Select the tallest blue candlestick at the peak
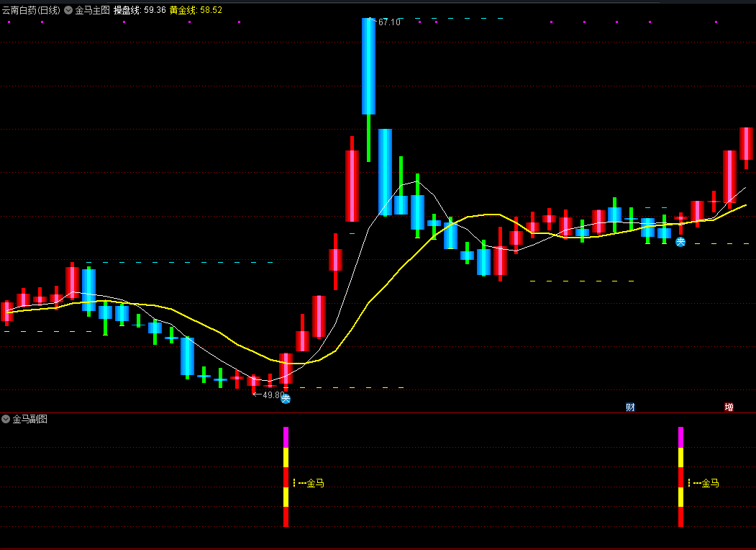The height and width of the screenshot is (550, 756). (x=368, y=66)
